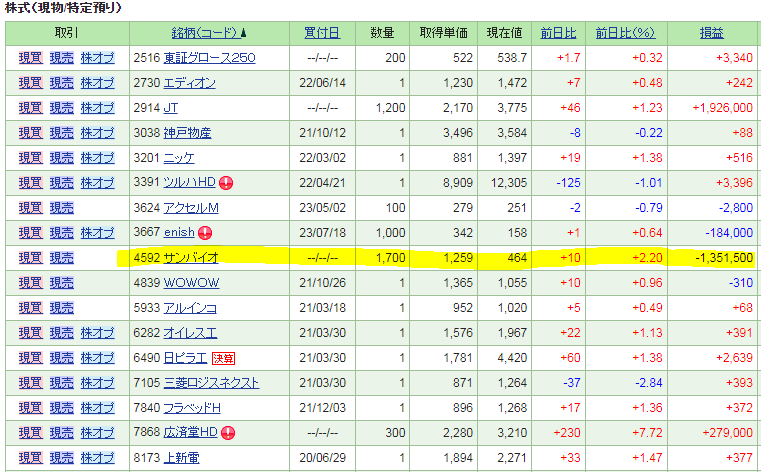The width and height of the screenshot is (761, 472).
Task: Click 株オプ in the フラベッドH row
Action: point(98,408)
